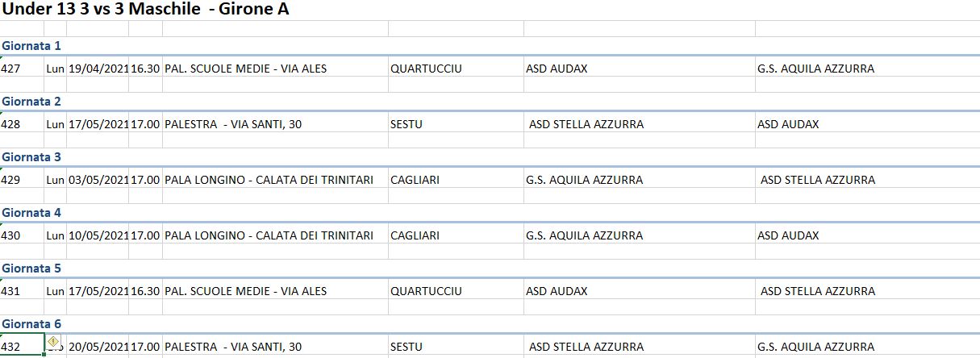The height and width of the screenshot is (358, 980).
Task: Click the Giornata 5 header cell
Action: 31,268
